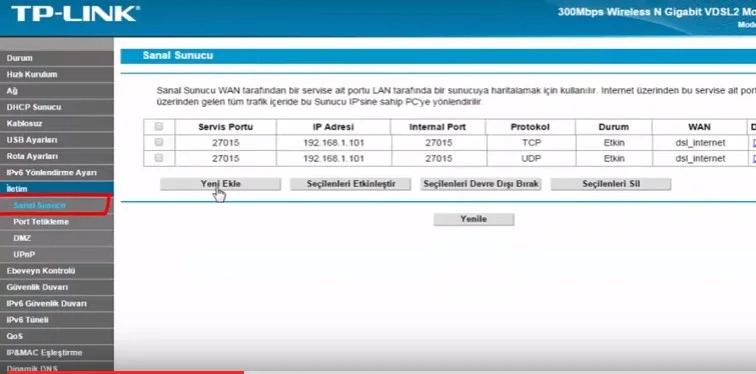The image size is (756, 374).
Task: Expand the USB Ayarları section
Action: point(57,140)
